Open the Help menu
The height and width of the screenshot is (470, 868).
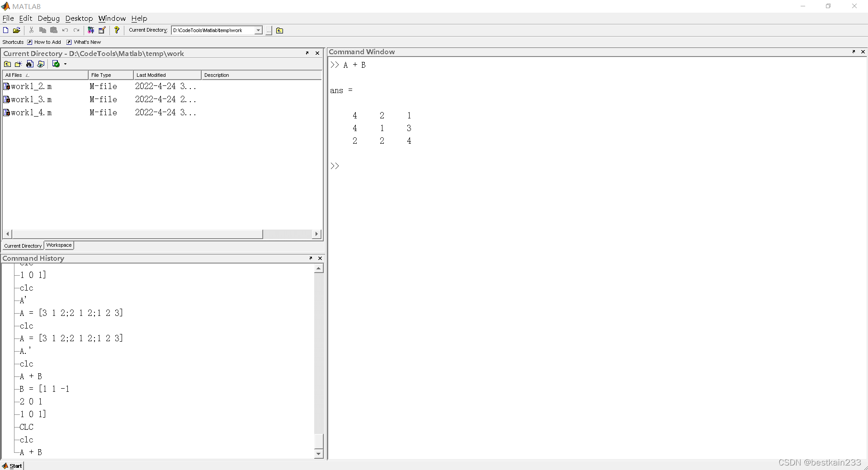click(x=139, y=18)
